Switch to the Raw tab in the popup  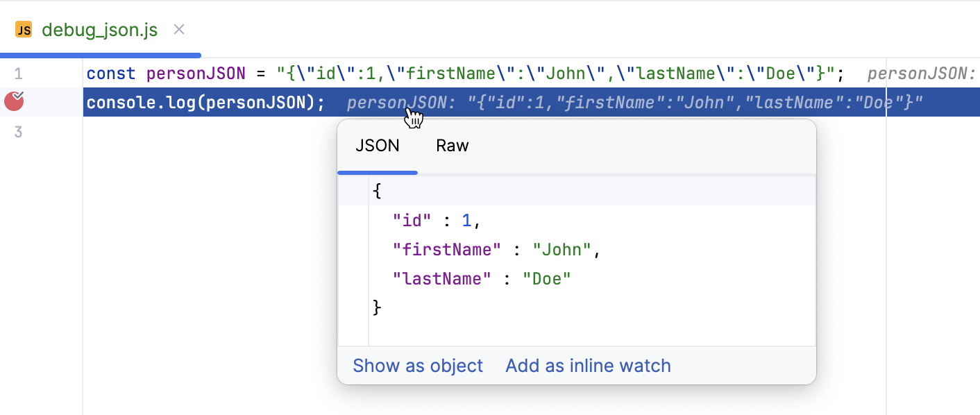coord(452,146)
